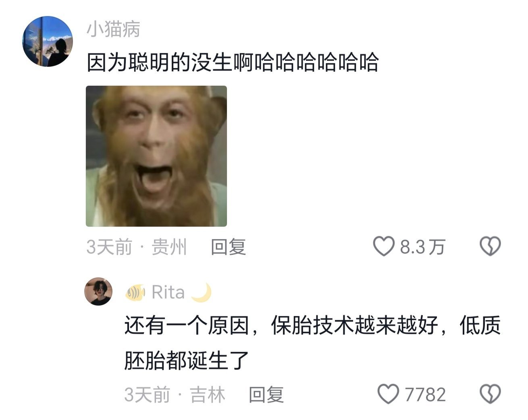View the monkey meme image full size

coord(156,156)
